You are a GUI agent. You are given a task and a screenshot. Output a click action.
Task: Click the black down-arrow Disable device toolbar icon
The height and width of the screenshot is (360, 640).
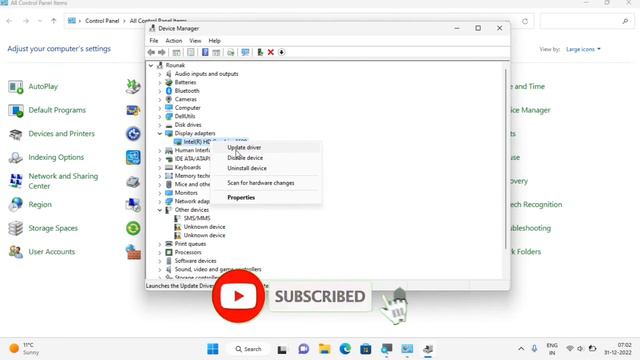(281, 52)
